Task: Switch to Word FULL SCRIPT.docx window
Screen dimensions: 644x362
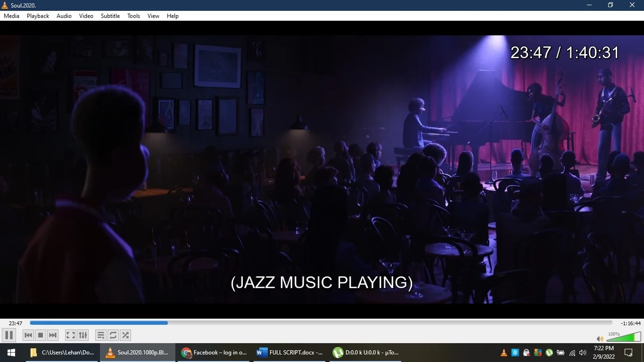Action: [290, 353]
